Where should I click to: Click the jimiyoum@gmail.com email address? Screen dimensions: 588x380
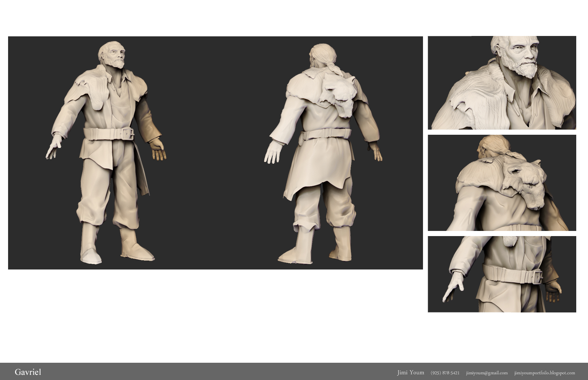coord(487,373)
